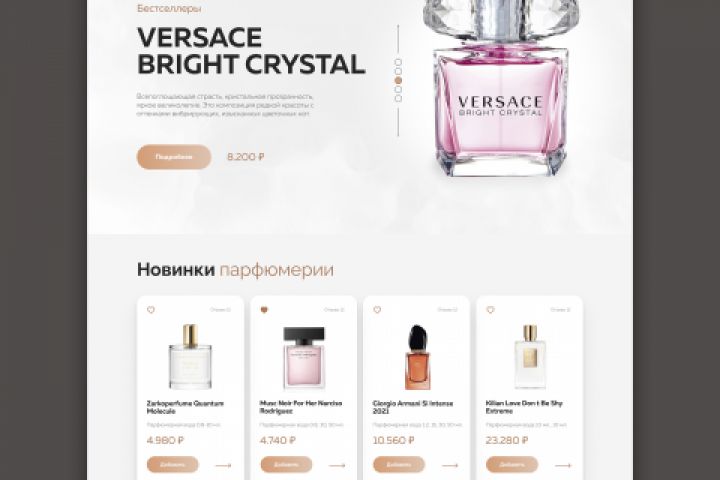Select first slider pagination dot

tap(398, 62)
